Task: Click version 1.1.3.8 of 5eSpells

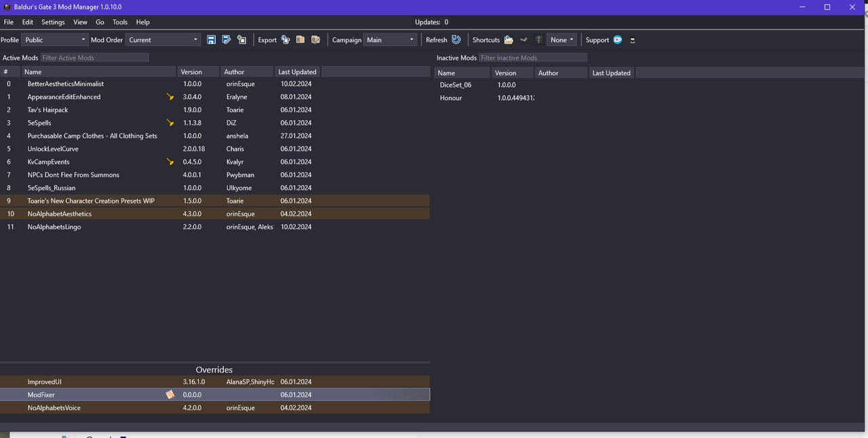Action: click(x=192, y=123)
